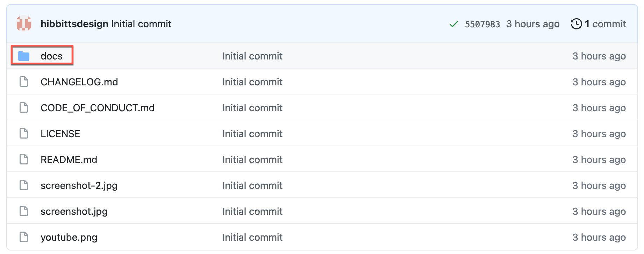The image size is (644, 254).
Task: Click the file icon beside screenshot.jpg
Action: tap(23, 211)
